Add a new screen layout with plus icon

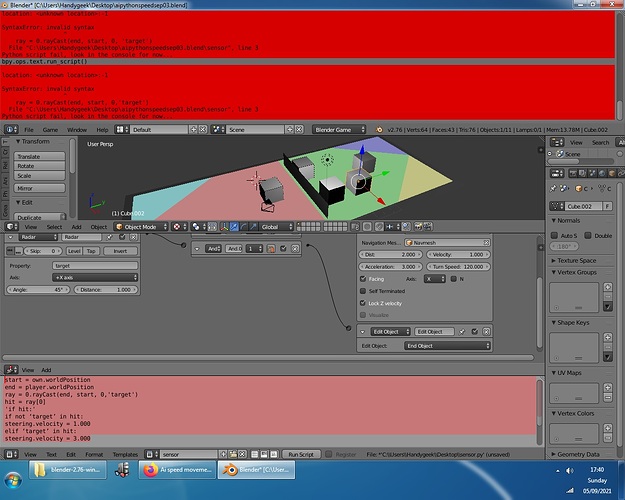click(193, 130)
